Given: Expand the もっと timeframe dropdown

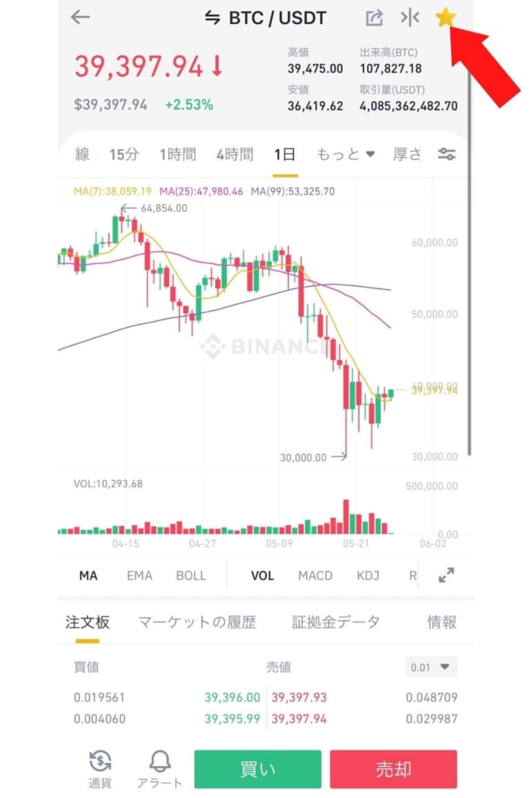Looking at the screenshot, I should pos(345,154).
